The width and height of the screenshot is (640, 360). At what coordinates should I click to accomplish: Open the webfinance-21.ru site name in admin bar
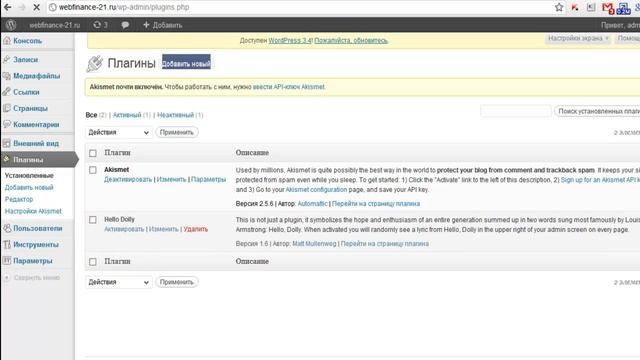(55, 25)
